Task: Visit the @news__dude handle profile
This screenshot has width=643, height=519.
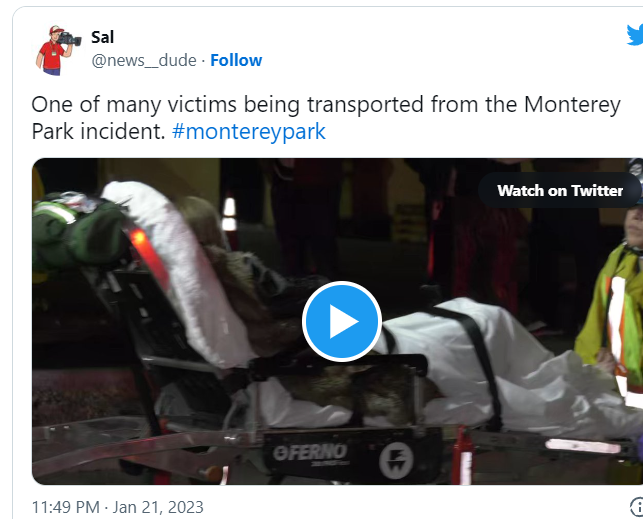Action: [144, 60]
